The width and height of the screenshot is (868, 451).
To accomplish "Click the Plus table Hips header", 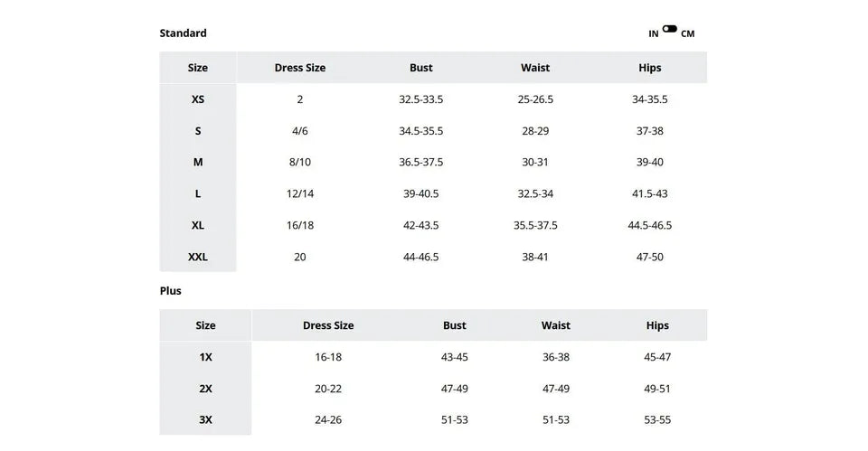I will click(x=657, y=325).
